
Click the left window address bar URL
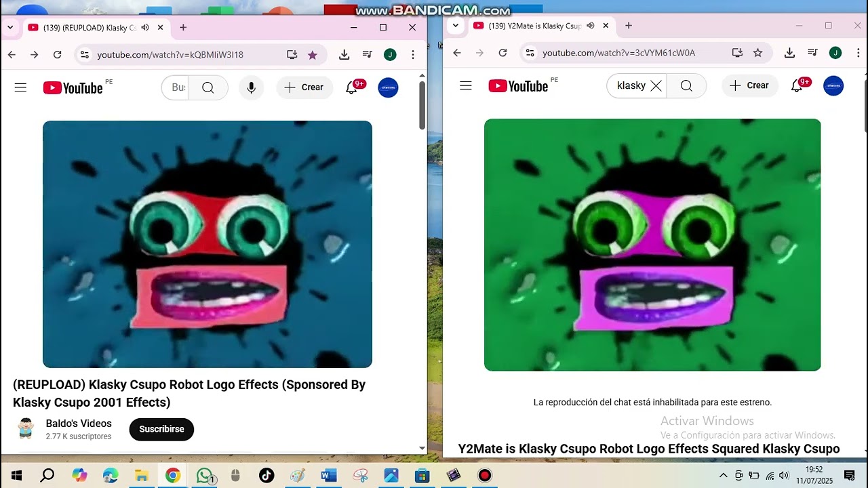170,55
